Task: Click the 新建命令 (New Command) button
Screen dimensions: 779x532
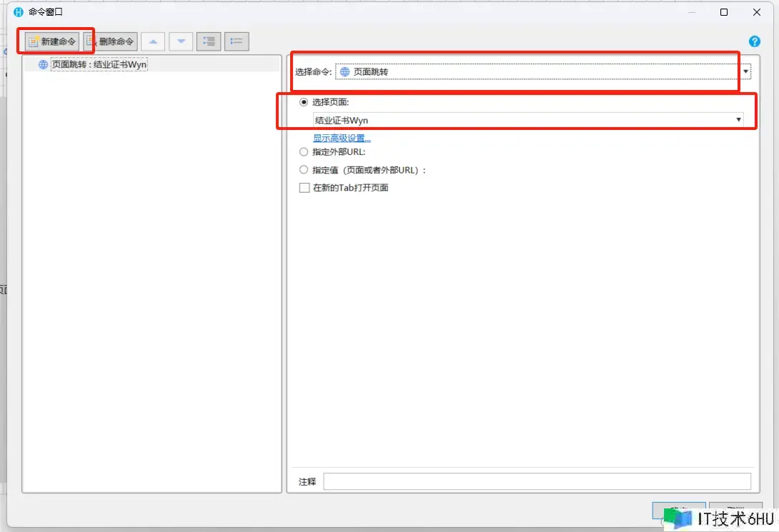Action: (51, 41)
